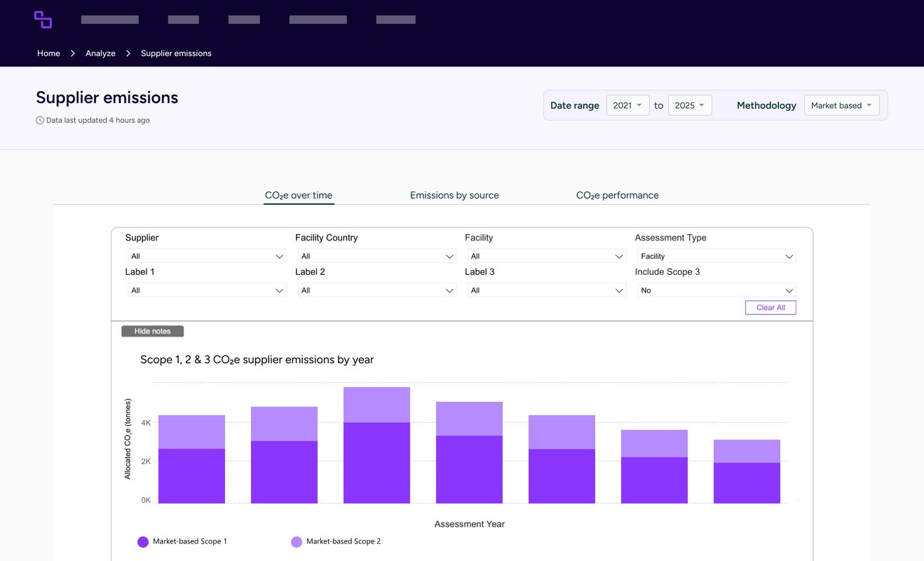Open the Supplier filter dropdown

(207, 257)
